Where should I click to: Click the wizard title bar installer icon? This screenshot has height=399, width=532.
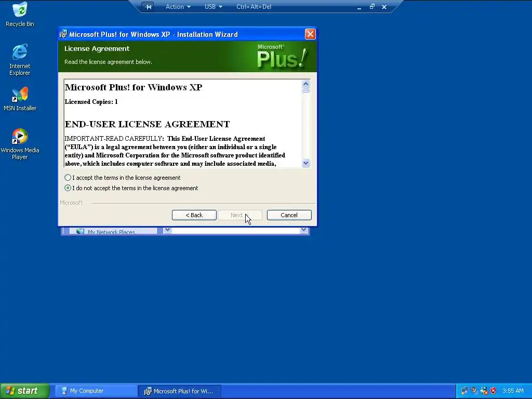(63, 34)
